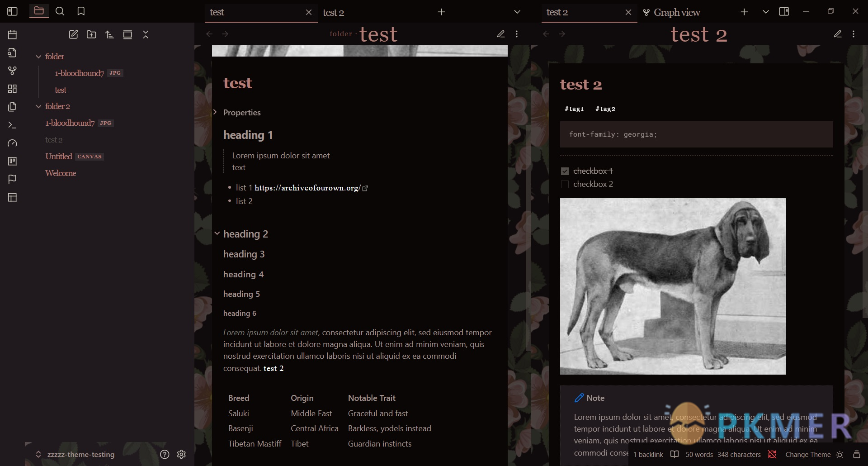Open graph view from the left ribbon

click(12, 71)
